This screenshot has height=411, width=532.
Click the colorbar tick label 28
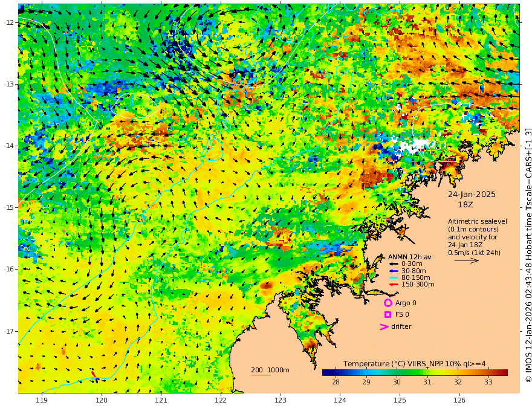(x=336, y=382)
